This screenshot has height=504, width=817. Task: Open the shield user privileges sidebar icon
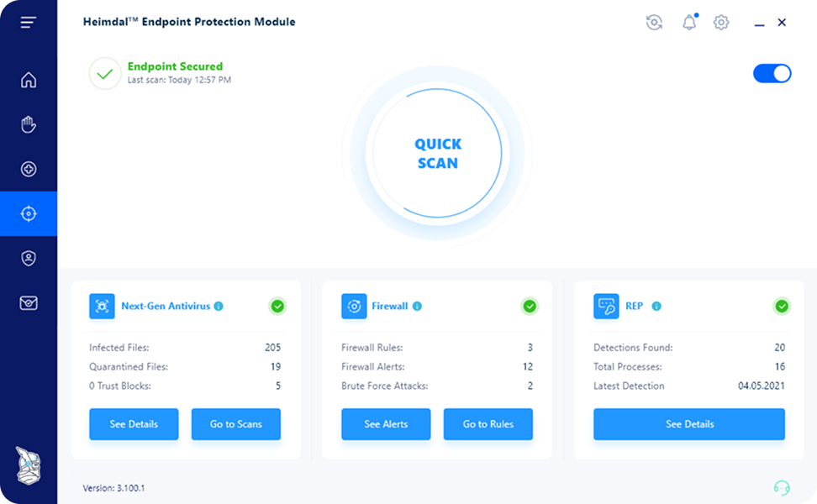coord(29,258)
